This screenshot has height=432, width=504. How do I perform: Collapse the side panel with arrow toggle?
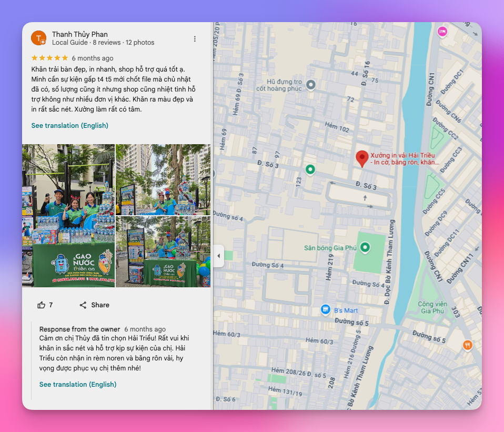click(x=219, y=256)
